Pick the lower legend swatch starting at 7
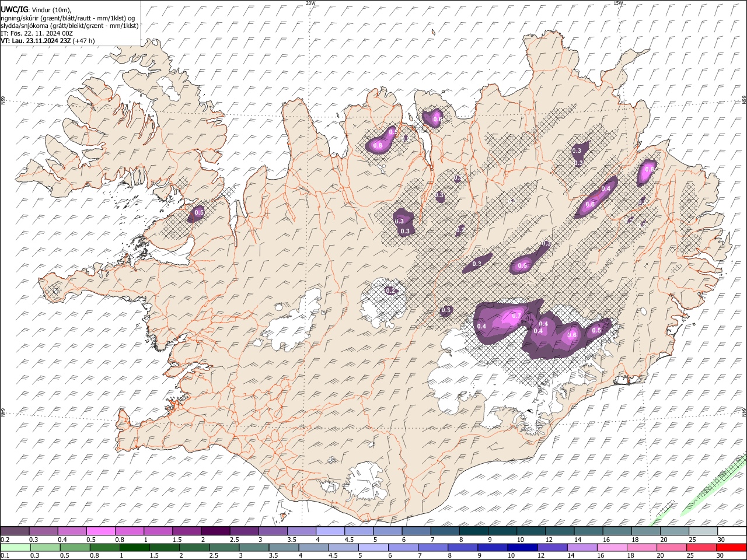747x560 pixels. coord(433,547)
